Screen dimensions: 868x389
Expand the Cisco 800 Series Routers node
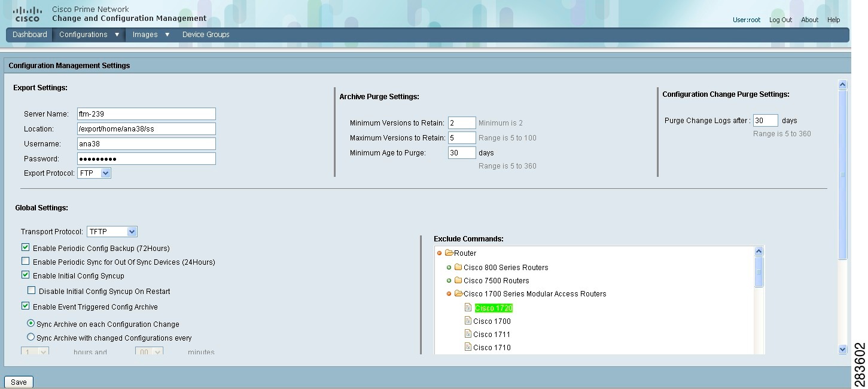click(x=449, y=267)
